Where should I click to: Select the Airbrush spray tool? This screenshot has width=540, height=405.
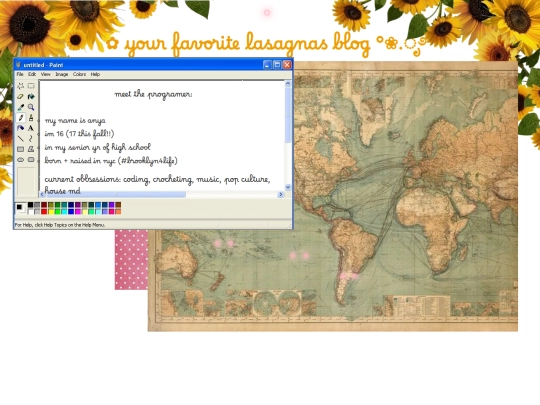coord(21,128)
